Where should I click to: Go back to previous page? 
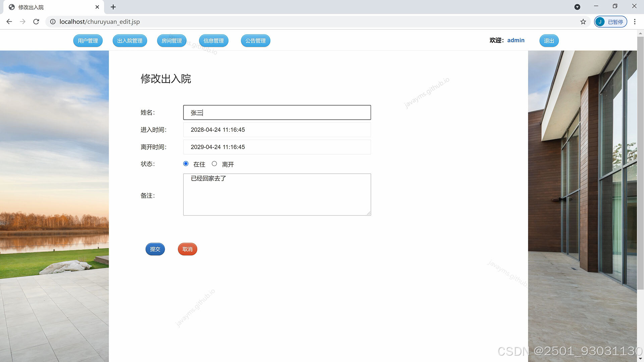pos(9,21)
